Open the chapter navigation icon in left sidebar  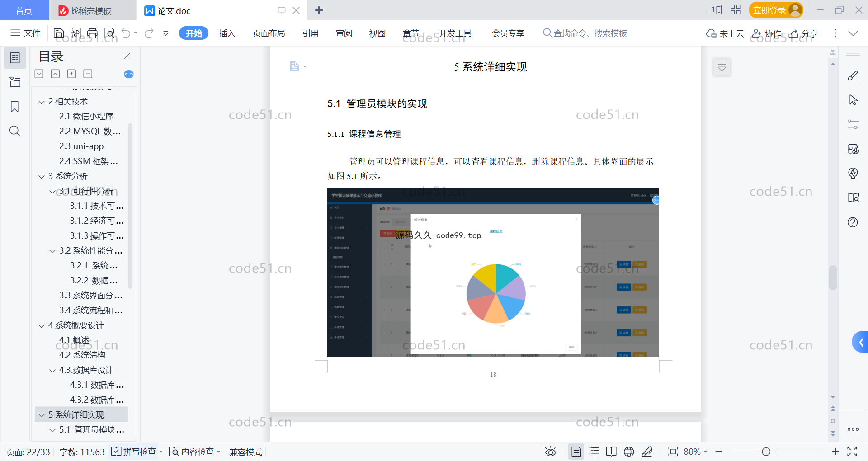pos(15,82)
